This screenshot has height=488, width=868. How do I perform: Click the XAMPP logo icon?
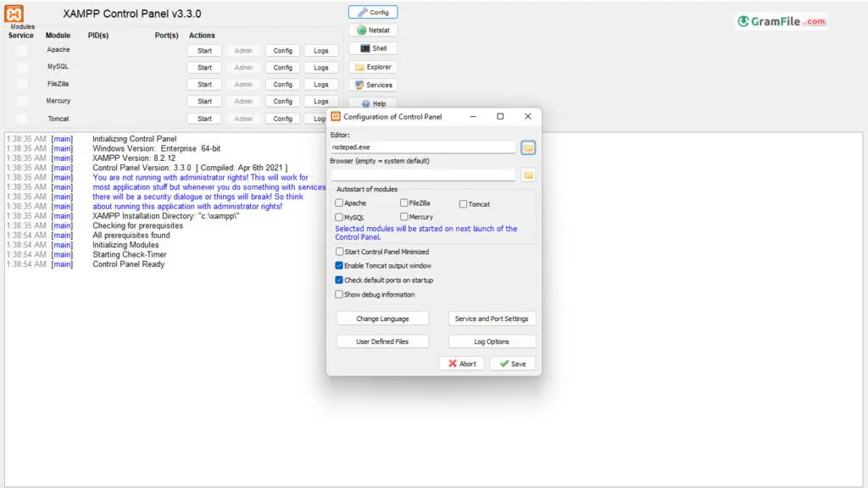tap(14, 14)
